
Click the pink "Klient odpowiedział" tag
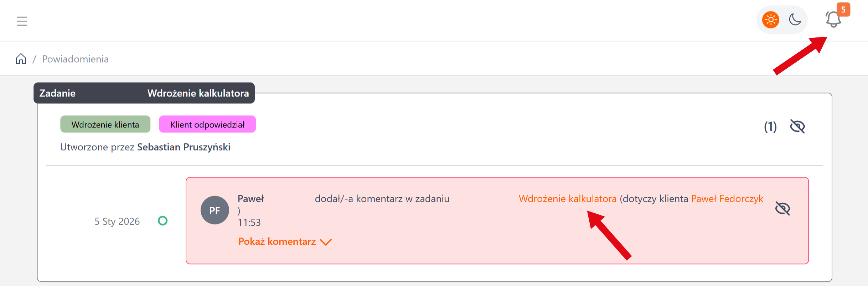[x=207, y=124]
